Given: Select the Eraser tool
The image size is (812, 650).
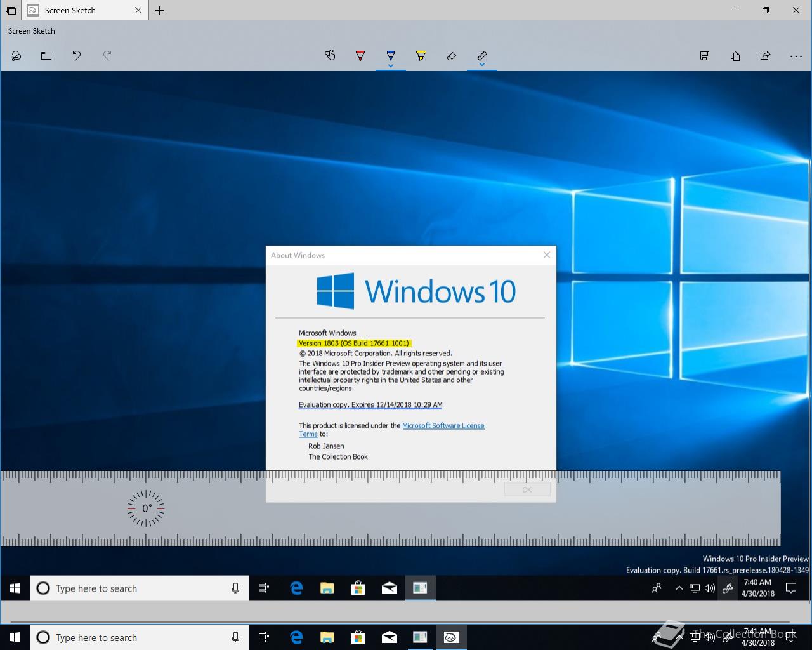Looking at the screenshot, I should point(452,56).
